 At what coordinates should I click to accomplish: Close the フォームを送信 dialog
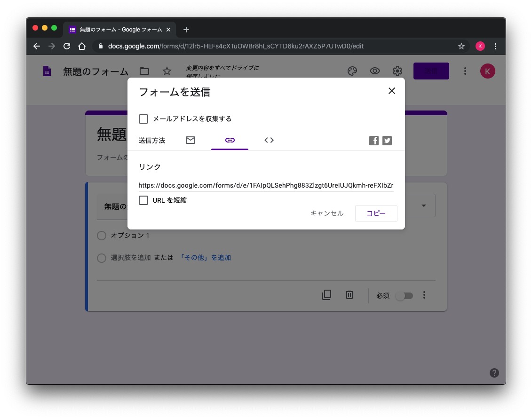coord(391,91)
